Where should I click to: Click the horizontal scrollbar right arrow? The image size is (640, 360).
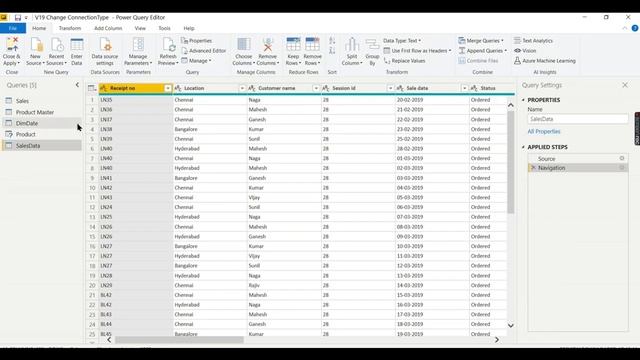point(497,340)
